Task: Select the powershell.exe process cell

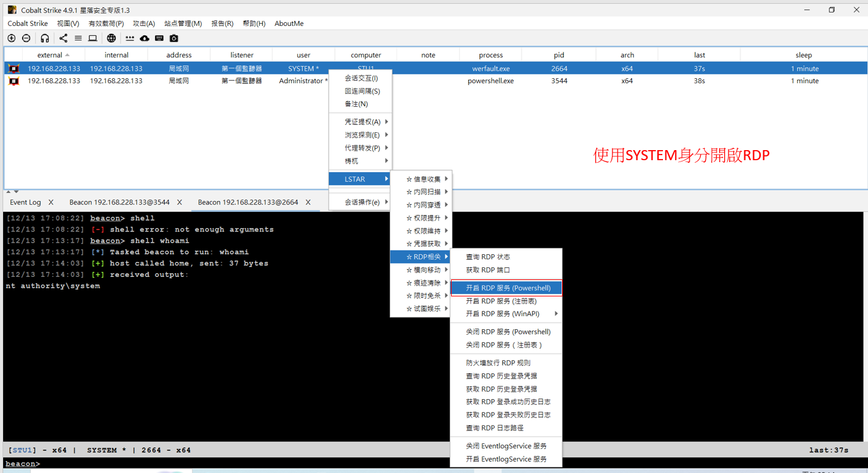Action: [x=491, y=81]
